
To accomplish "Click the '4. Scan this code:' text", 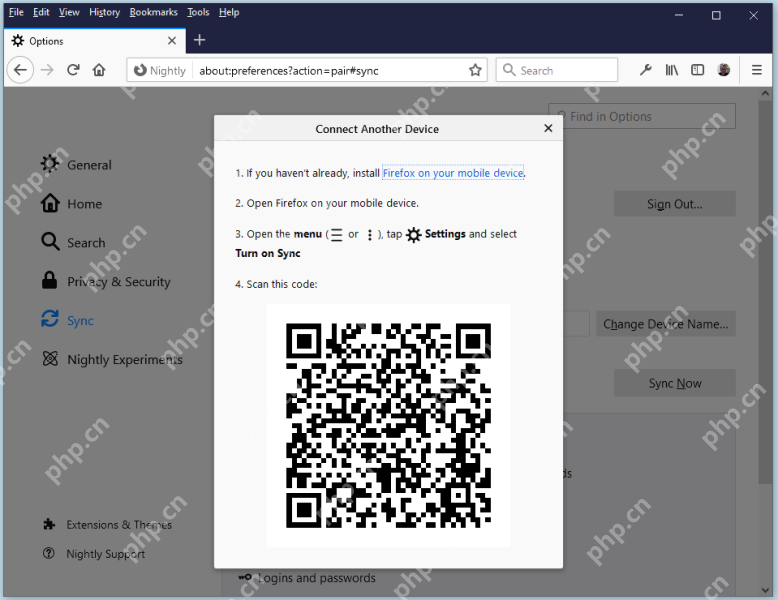I will (276, 284).
